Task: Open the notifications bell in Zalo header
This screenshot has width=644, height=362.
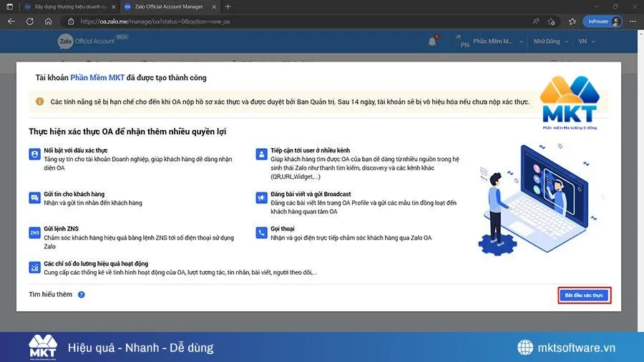Action: (432, 41)
